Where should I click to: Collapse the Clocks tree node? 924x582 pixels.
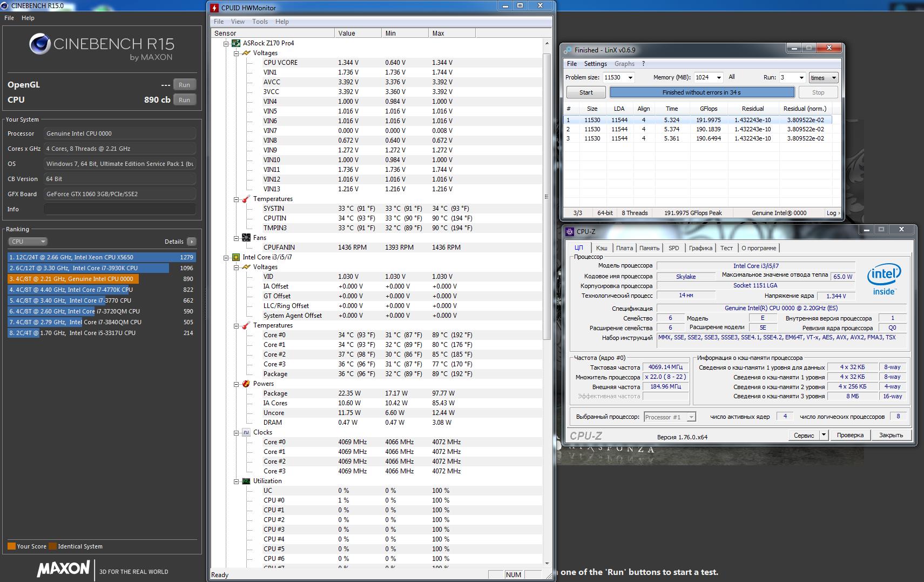click(x=236, y=432)
